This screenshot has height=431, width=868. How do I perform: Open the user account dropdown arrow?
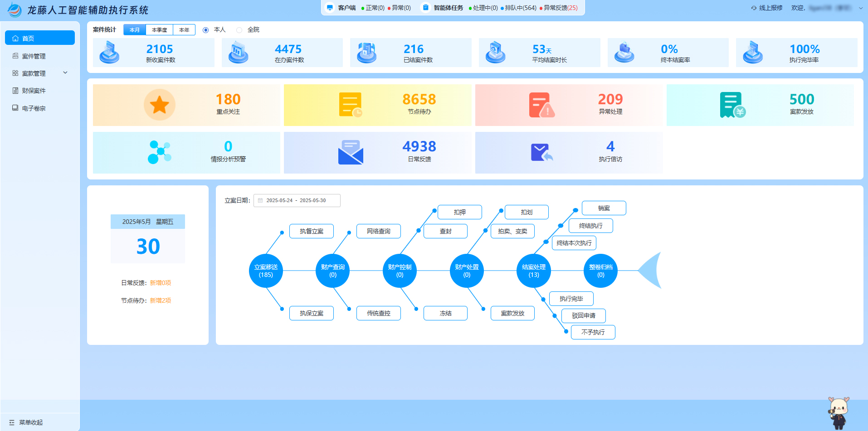click(860, 8)
